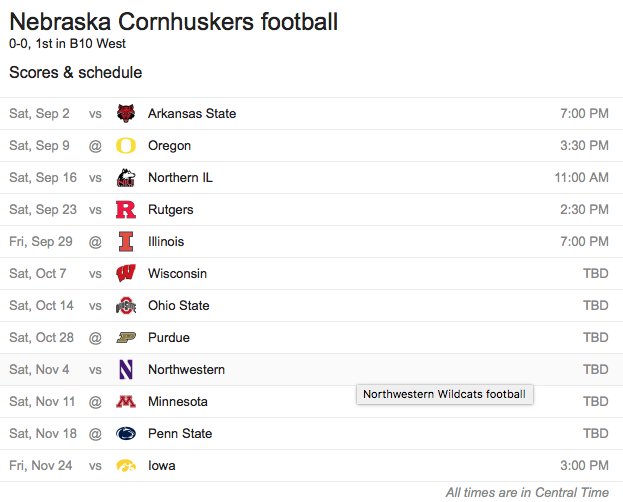Open the Penn State team name
Screen dimensions: 623x502
pyautogui.click(x=180, y=434)
